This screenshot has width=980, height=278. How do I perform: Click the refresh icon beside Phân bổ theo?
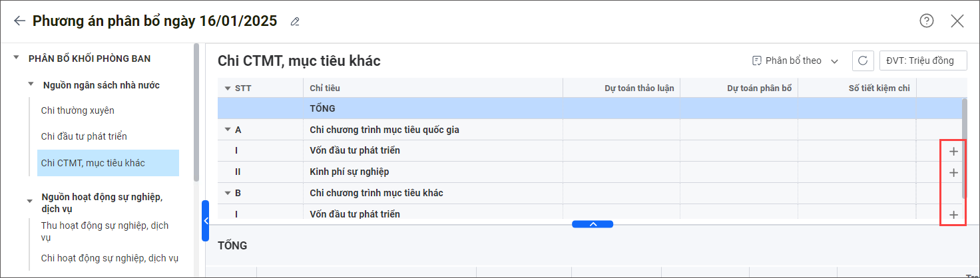[863, 61]
